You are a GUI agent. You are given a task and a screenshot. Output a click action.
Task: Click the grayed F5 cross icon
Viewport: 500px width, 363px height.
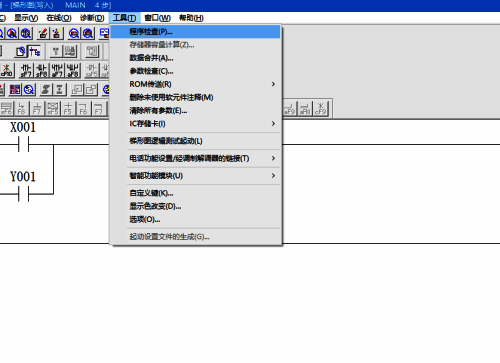pyautogui.click(x=68, y=108)
